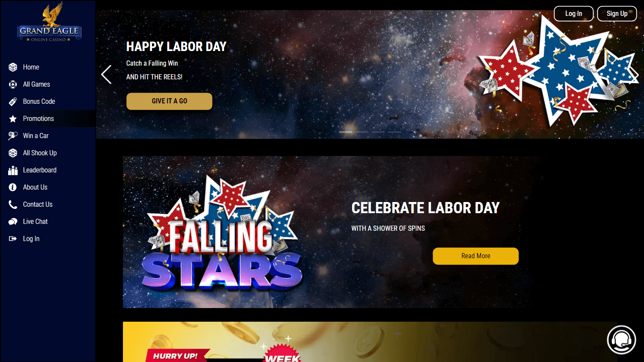Click the Grand Eagle casino logo
The height and width of the screenshot is (362, 644).
49,22
